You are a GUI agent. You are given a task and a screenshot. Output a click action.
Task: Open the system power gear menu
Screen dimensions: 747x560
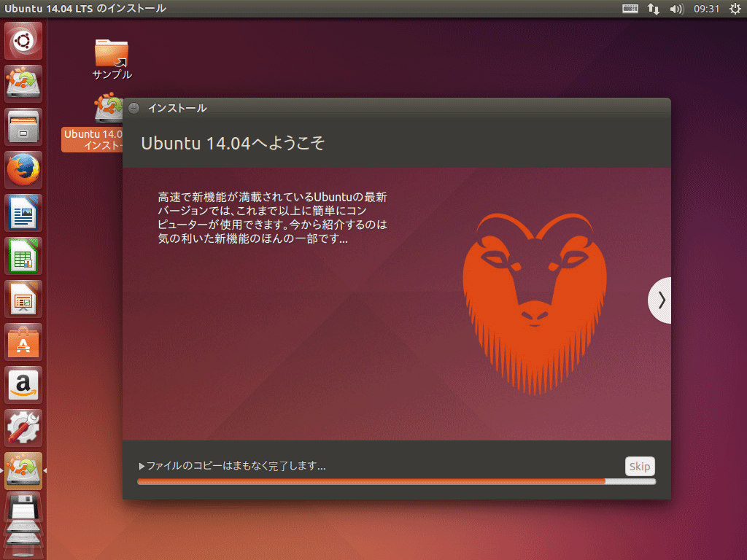click(x=735, y=9)
